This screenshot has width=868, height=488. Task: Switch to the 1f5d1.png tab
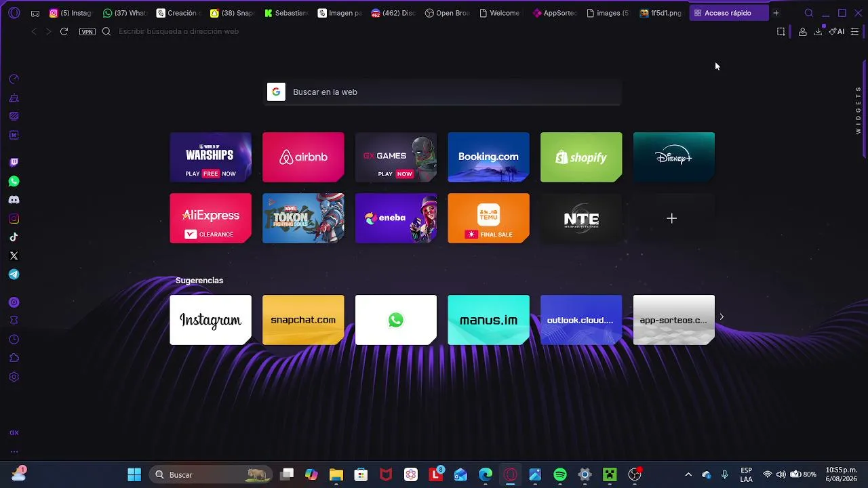click(662, 13)
